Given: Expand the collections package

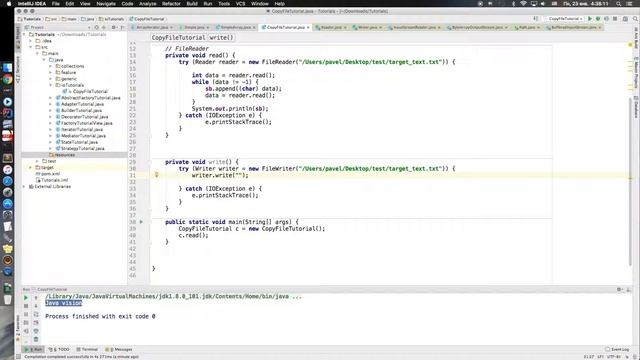Looking at the screenshot, I should click(x=51, y=66).
